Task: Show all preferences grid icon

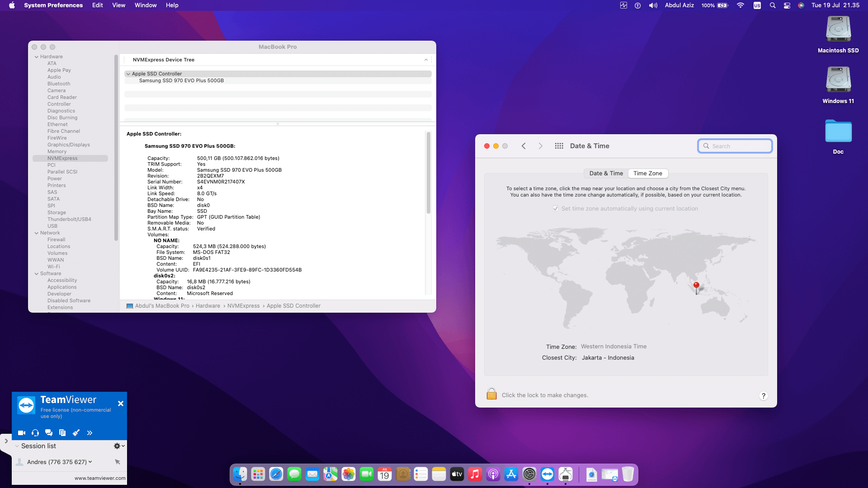Action: coord(559,146)
